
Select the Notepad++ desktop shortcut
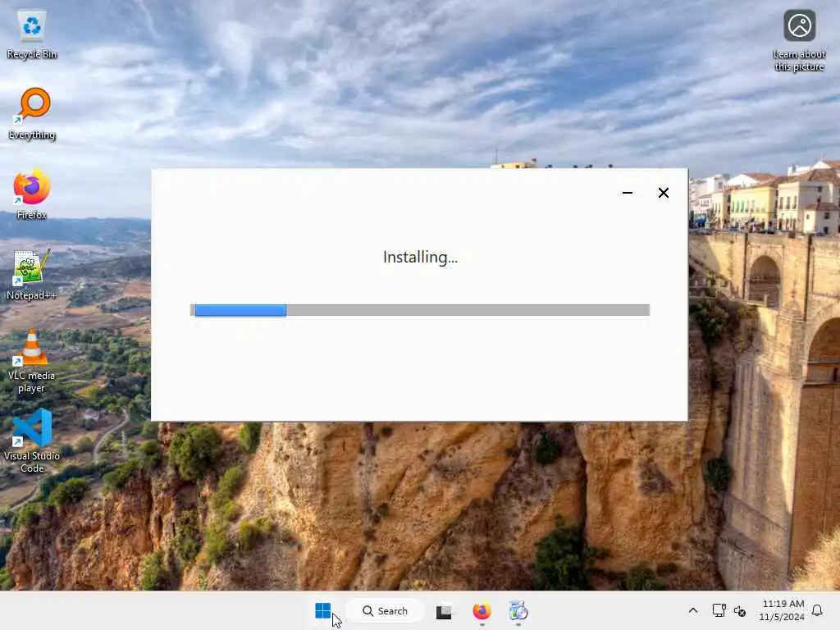point(32,274)
